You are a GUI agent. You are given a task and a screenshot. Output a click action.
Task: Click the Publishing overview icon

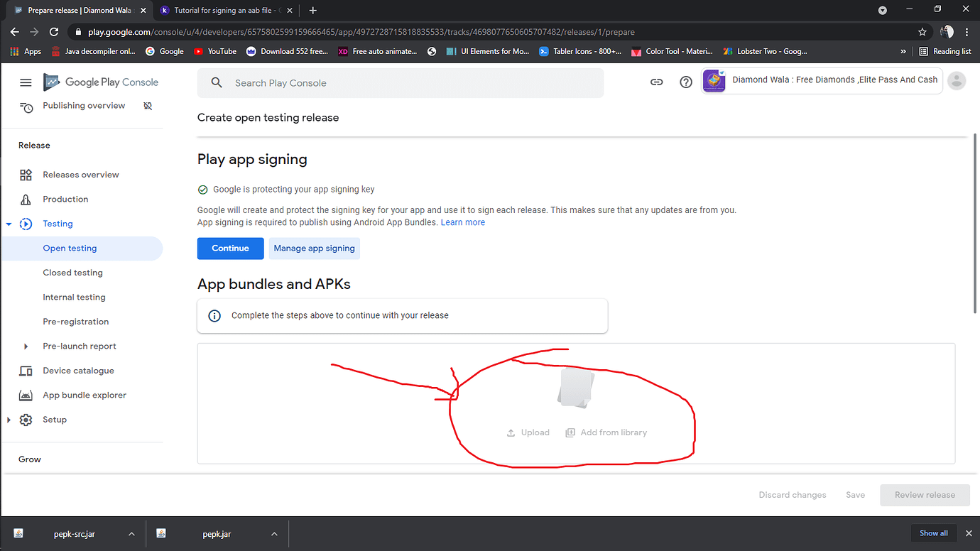[26, 107]
